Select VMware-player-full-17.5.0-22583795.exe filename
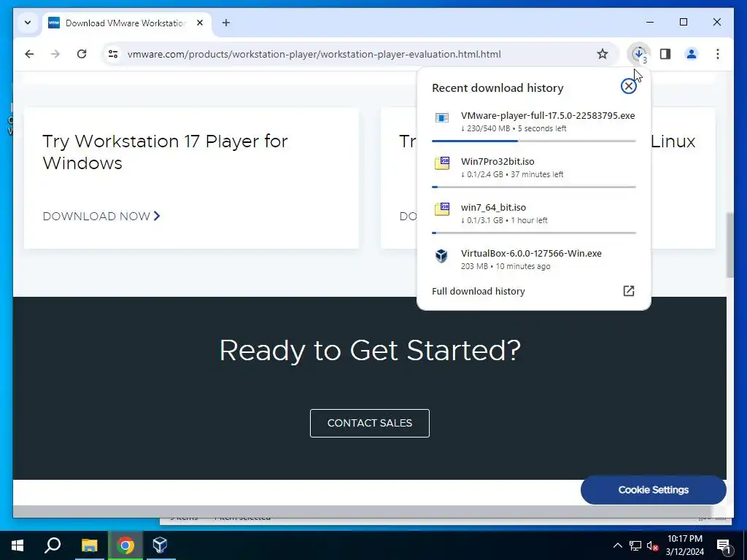The height and width of the screenshot is (560, 747). (548, 116)
